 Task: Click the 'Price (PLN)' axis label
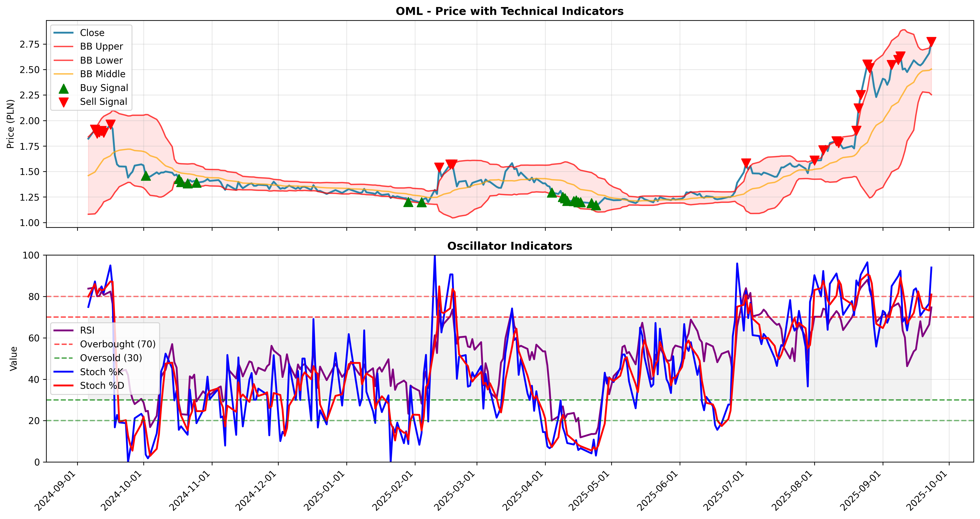(x=11, y=124)
